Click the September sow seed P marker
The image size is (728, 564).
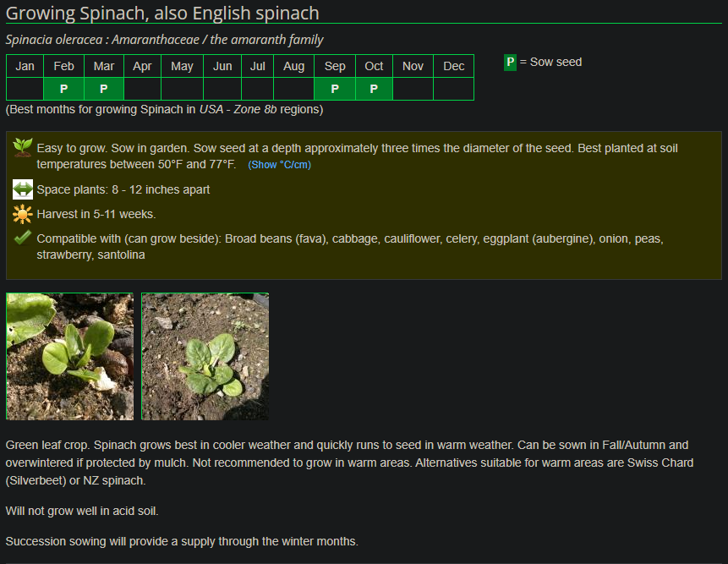point(335,89)
